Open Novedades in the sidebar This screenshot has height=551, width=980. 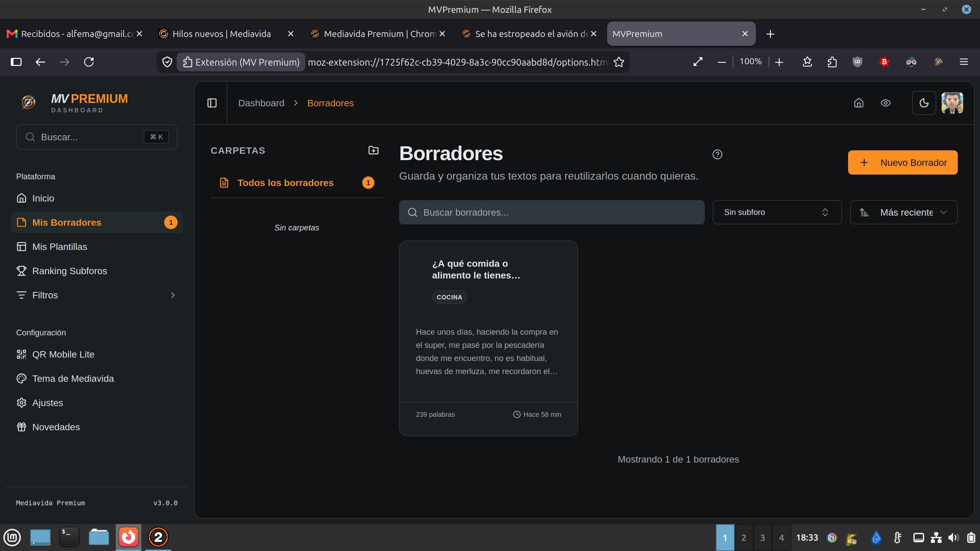[97, 427]
